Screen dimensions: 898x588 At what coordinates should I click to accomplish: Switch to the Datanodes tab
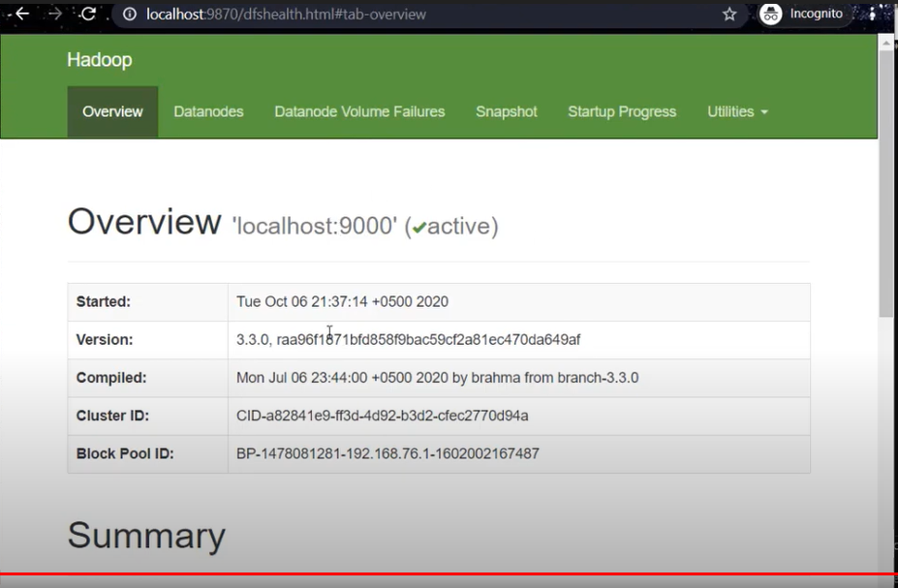point(208,111)
